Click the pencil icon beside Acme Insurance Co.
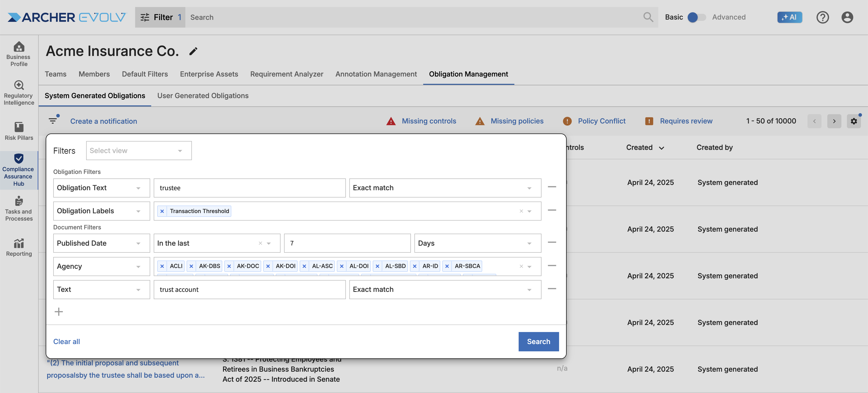This screenshot has width=868, height=393. coord(193,51)
